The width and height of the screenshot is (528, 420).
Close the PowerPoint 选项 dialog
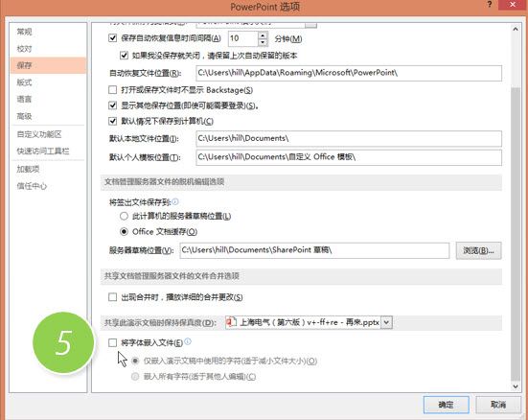pyautogui.click(x=513, y=5)
